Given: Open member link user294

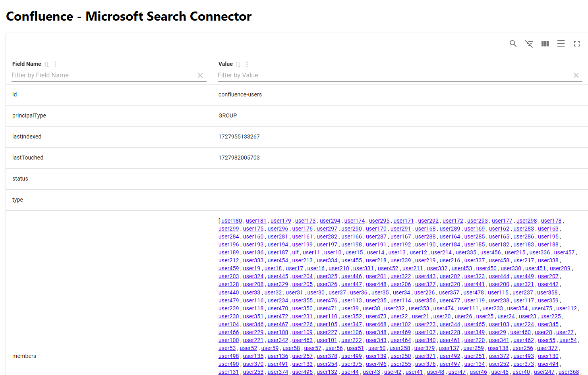Looking at the screenshot, I should (330, 221).
